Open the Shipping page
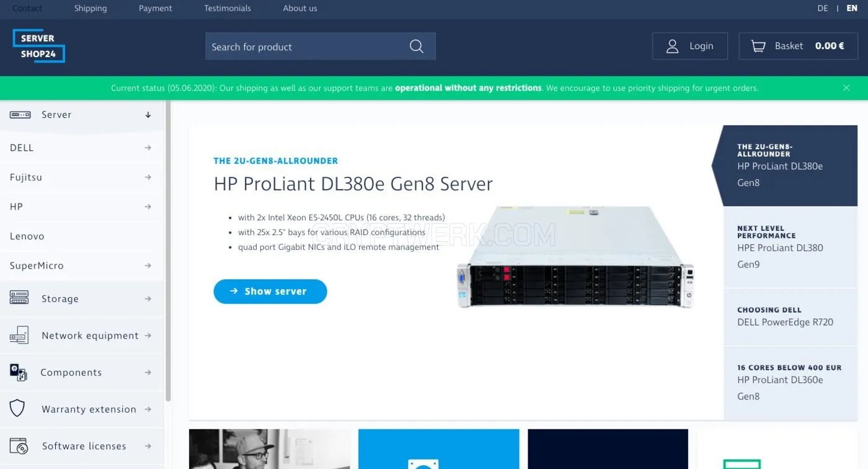The image size is (868, 469). [x=91, y=9]
